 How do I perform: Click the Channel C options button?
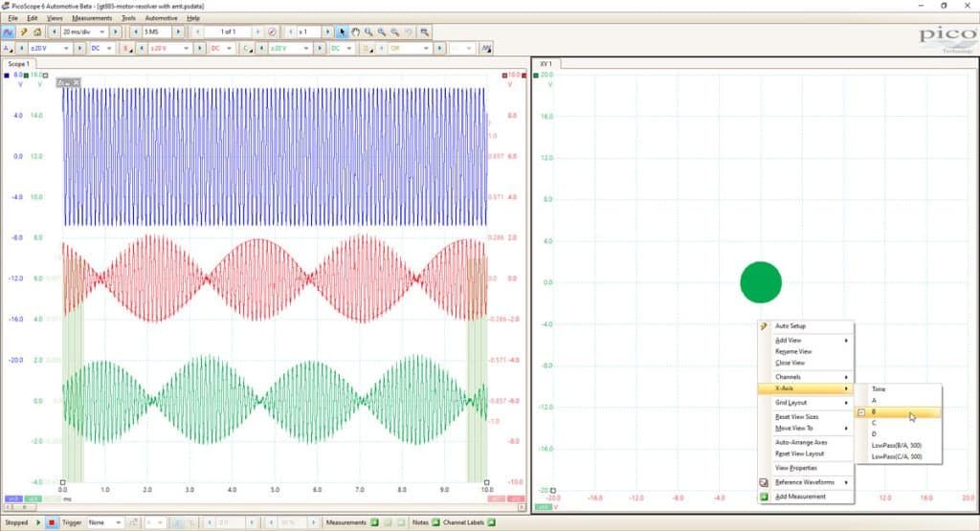247,48
